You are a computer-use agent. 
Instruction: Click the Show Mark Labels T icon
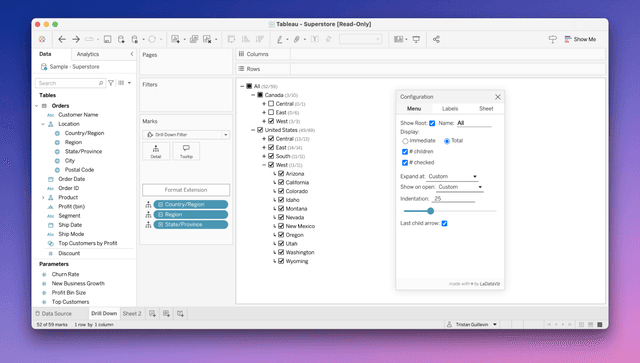[x=315, y=39]
